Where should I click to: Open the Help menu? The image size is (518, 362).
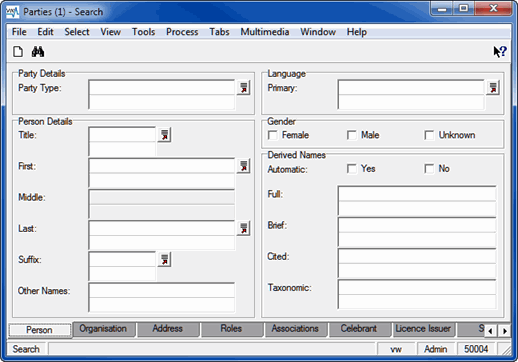(357, 32)
